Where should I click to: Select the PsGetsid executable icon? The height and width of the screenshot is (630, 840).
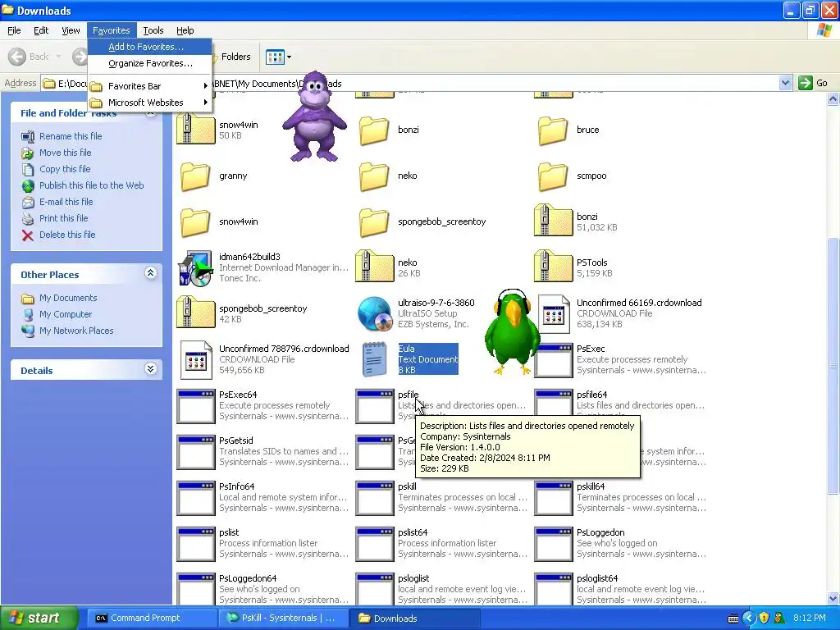click(x=196, y=453)
